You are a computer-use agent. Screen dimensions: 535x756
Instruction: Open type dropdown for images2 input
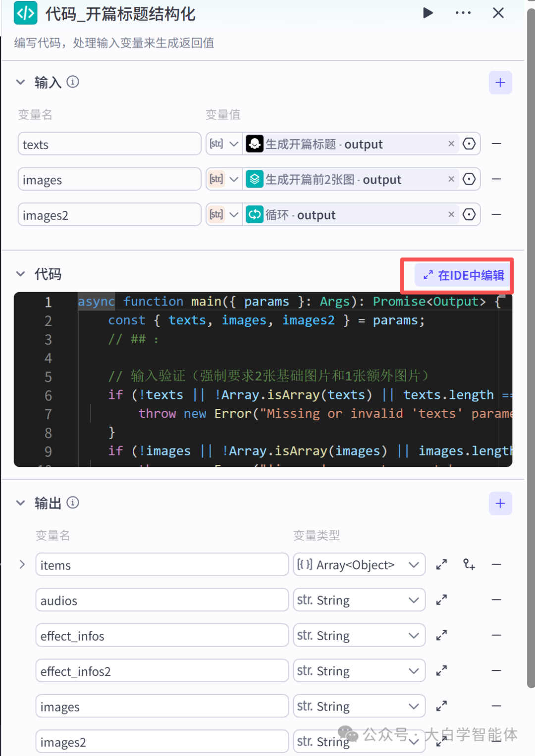[224, 215]
